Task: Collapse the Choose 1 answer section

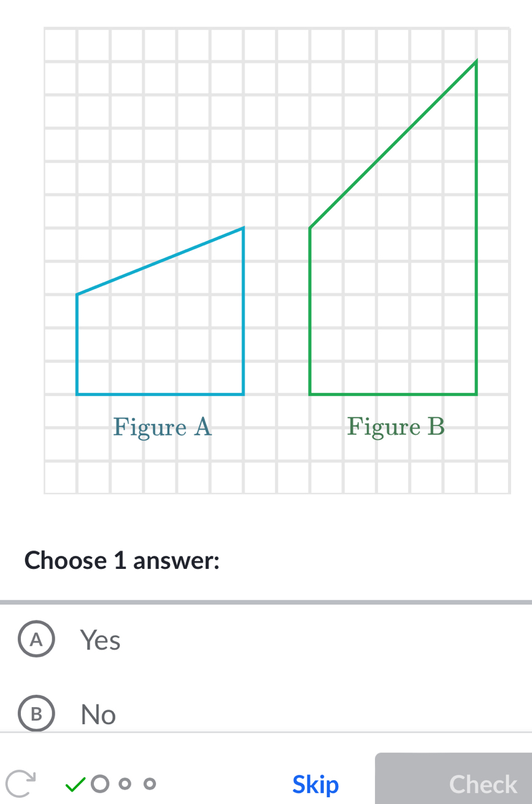Action: click(x=121, y=559)
